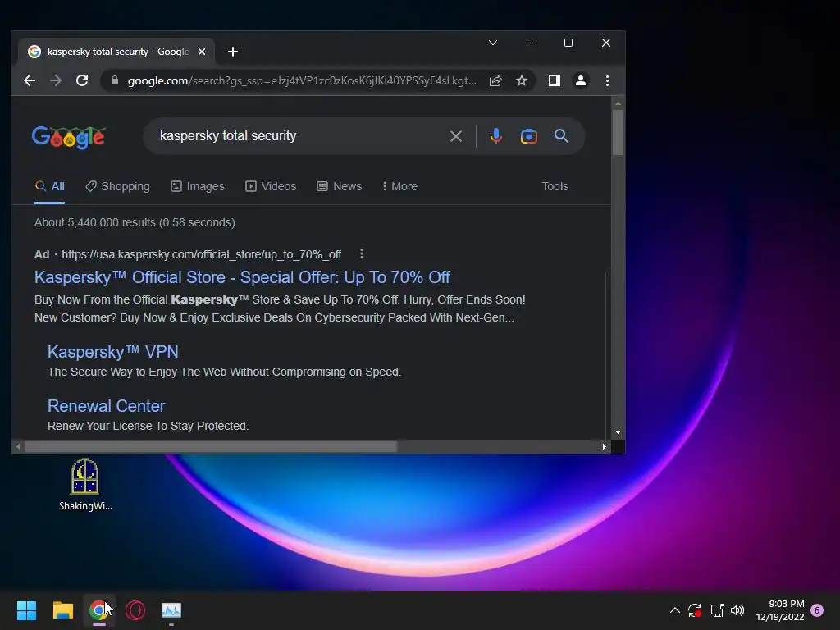The height and width of the screenshot is (630, 840).
Task: Open the Chrome side panel
Action: [x=554, y=81]
